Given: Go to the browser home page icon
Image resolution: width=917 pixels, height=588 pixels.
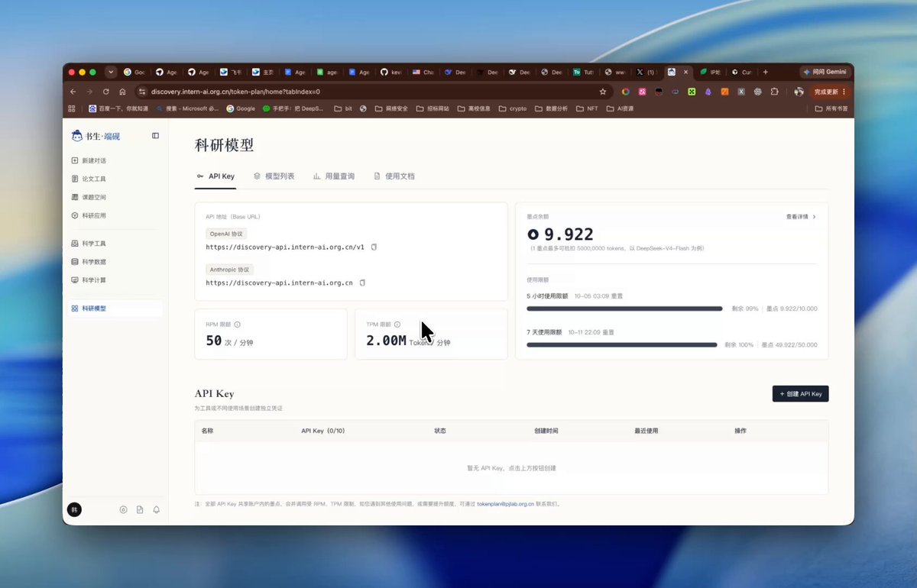Looking at the screenshot, I should coord(122,92).
